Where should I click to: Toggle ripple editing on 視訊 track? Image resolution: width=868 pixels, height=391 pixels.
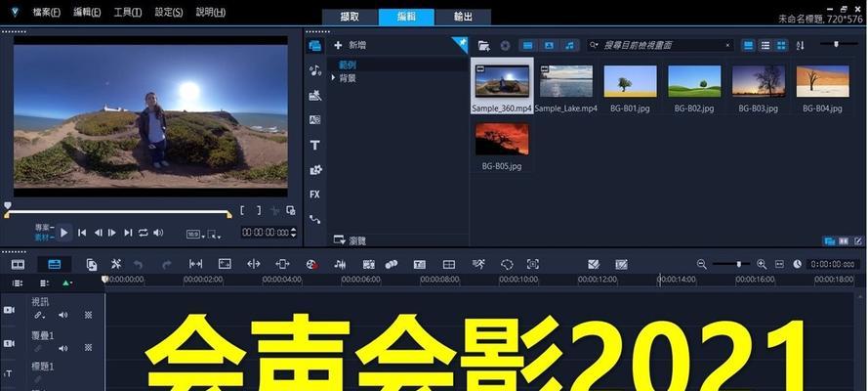point(38,315)
